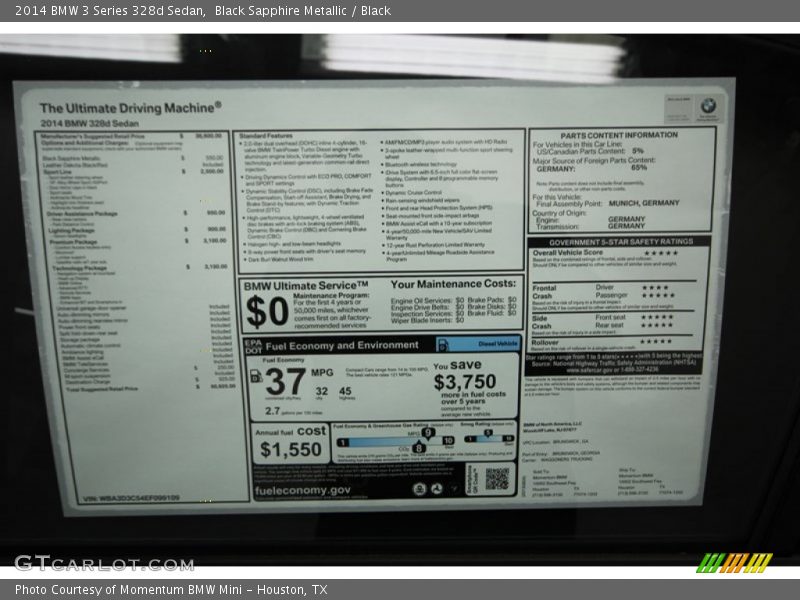Screen dimensions: 800x600
Task: Click the 'Lighting Package' option entry
Action: [x=71, y=231]
